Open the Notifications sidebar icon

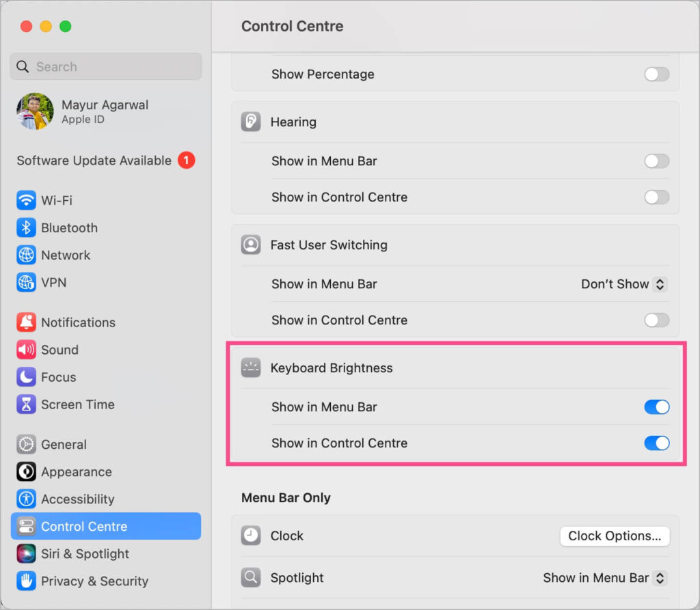coord(25,322)
